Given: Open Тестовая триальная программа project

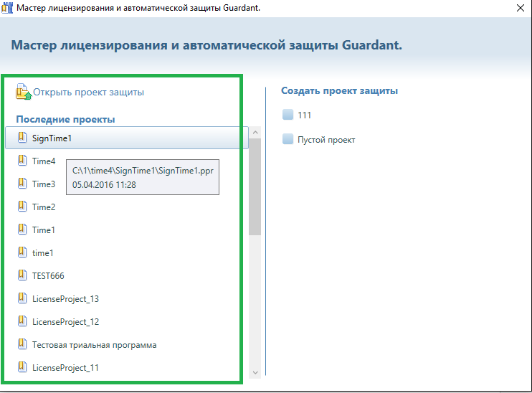Looking at the screenshot, I should [x=94, y=345].
